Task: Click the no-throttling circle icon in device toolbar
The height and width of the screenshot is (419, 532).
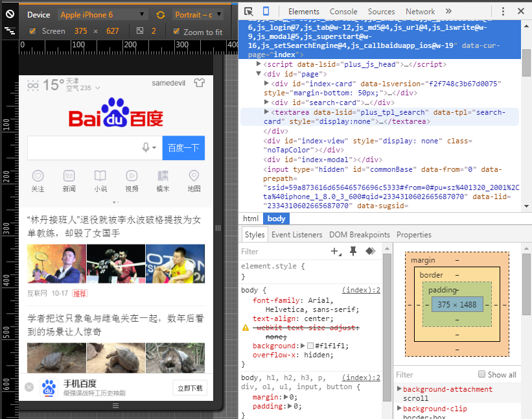Action: point(10,14)
